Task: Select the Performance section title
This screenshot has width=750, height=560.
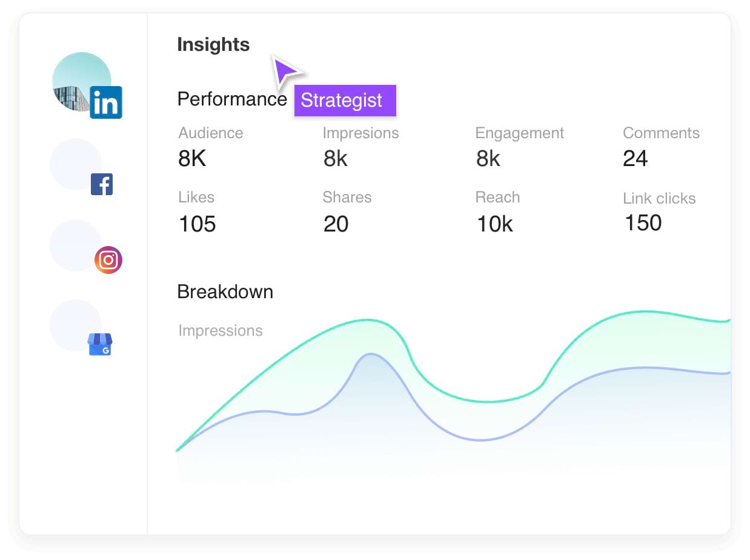Action: [232, 98]
